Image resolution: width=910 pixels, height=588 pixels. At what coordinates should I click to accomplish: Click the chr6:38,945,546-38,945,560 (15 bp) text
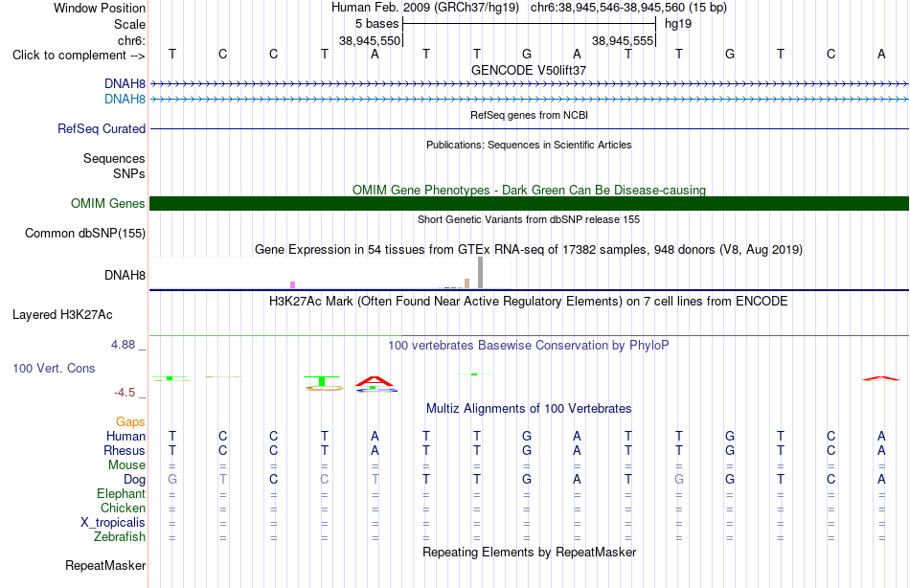pyautogui.click(x=628, y=8)
